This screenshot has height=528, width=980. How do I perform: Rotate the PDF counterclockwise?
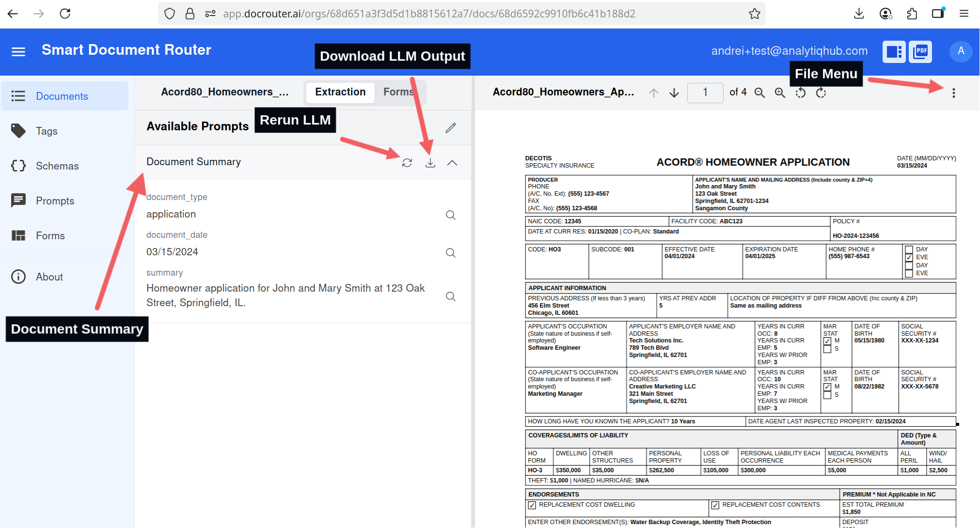(x=800, y=93)
